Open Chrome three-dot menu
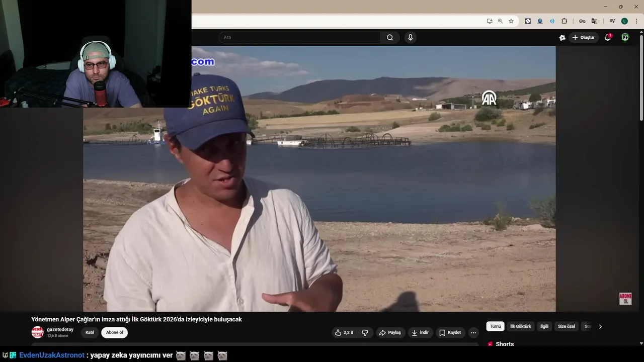Screen dimensions: 644x362 (x=636, y=21)
